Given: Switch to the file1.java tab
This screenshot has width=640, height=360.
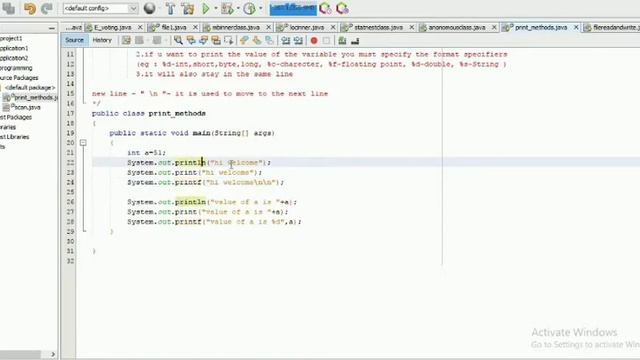Looking at the screenshot, I should (x=174, y=27).
